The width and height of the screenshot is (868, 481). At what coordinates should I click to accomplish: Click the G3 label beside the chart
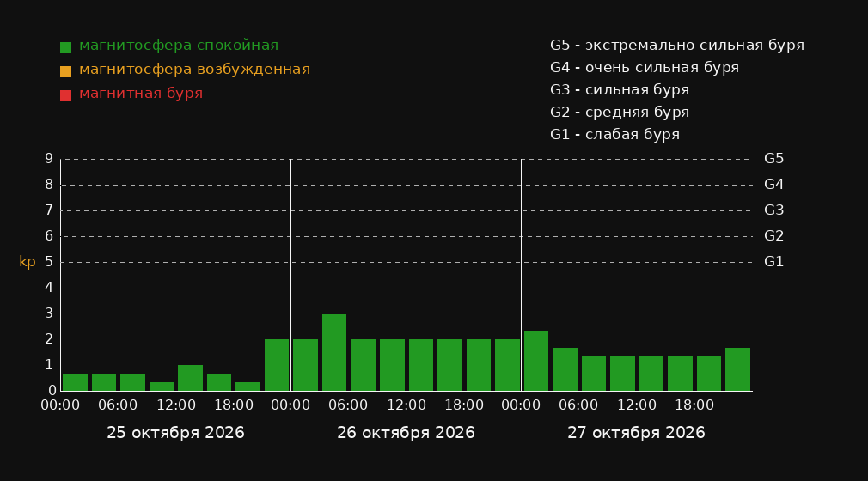pos(773,210)
